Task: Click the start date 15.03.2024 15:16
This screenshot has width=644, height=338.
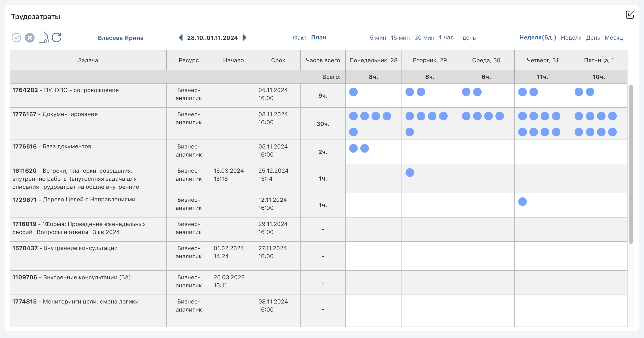Action: 229,175
